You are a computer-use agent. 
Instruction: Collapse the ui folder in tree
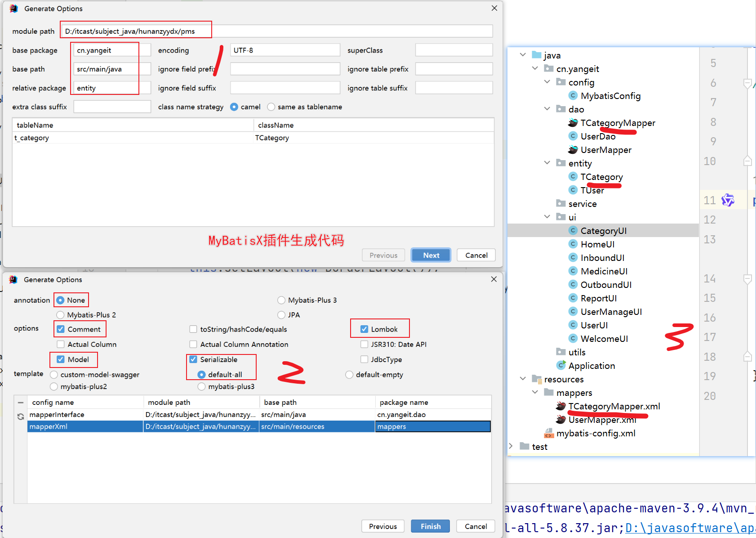[x=547, y=217]
